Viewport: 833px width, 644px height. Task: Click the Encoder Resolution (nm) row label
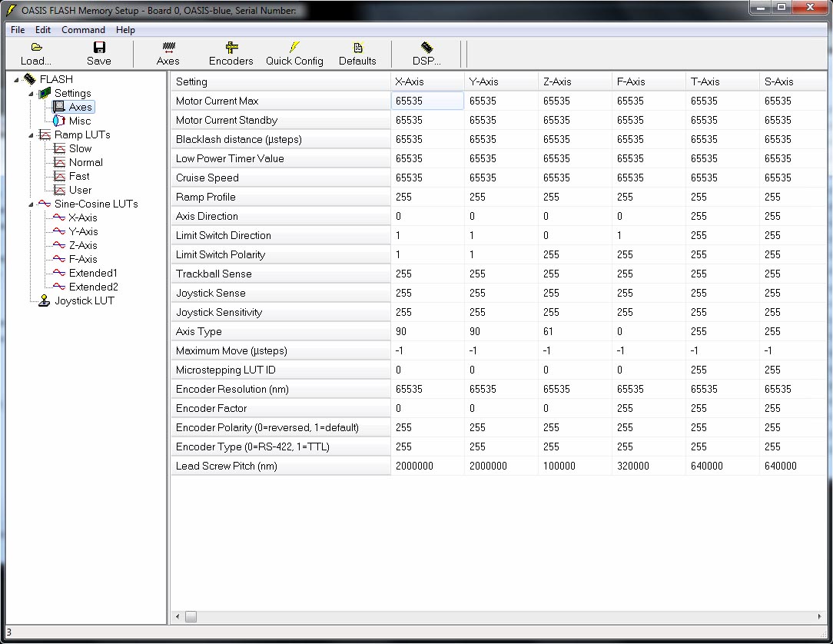click(x=280, y=389)
